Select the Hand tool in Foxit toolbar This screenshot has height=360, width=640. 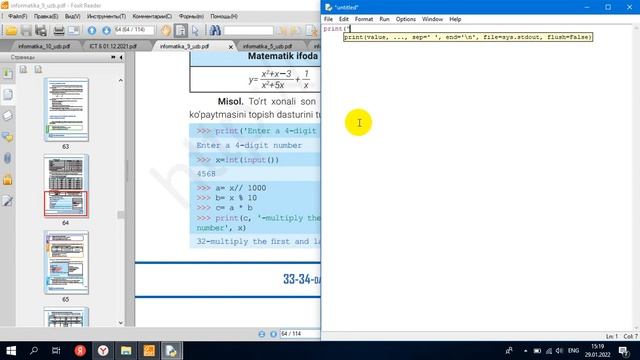coord(166,31)
